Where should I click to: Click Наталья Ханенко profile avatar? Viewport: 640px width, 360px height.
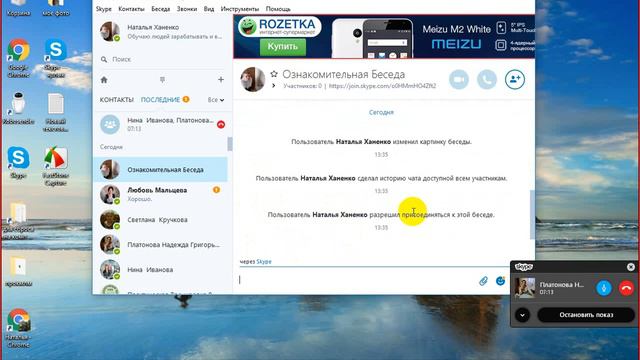[x=110, y=31]
